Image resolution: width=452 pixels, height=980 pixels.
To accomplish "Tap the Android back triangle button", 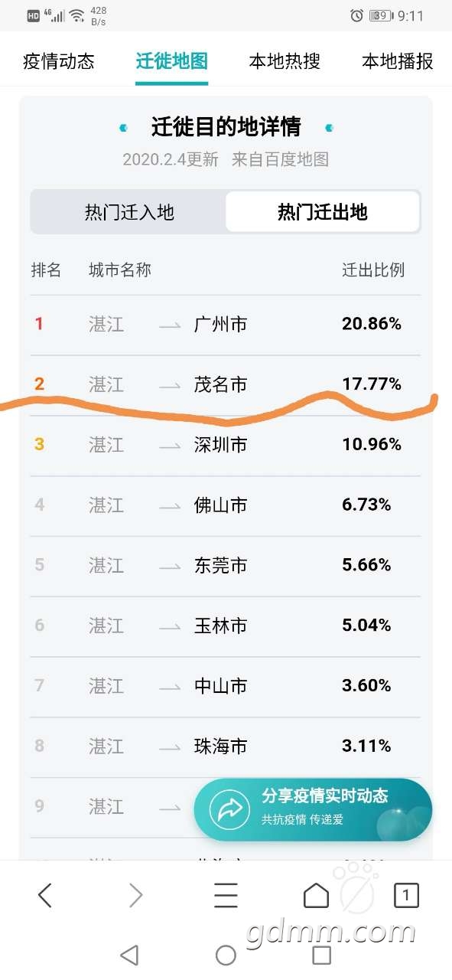I will (129, 955).
